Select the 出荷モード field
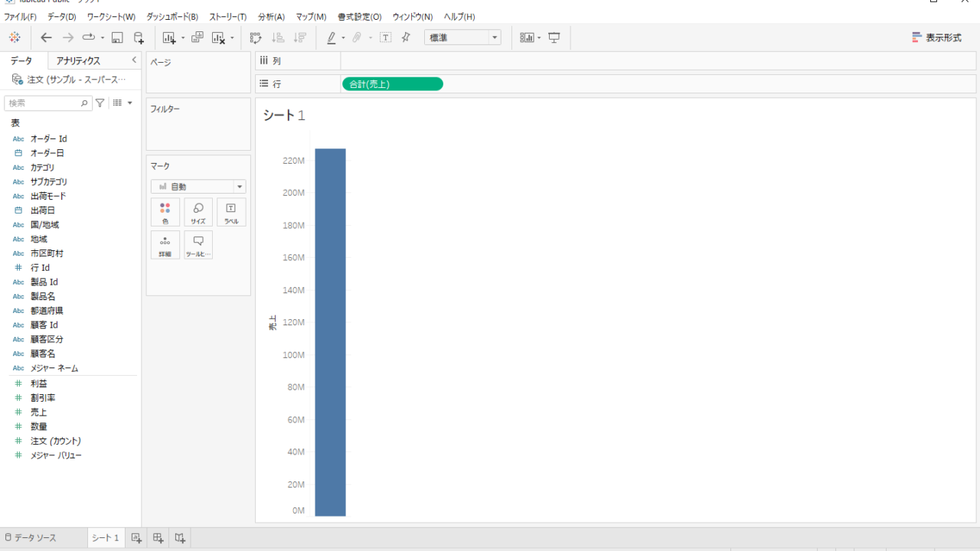This screenshot has height=551, width=980. [48, 196]
